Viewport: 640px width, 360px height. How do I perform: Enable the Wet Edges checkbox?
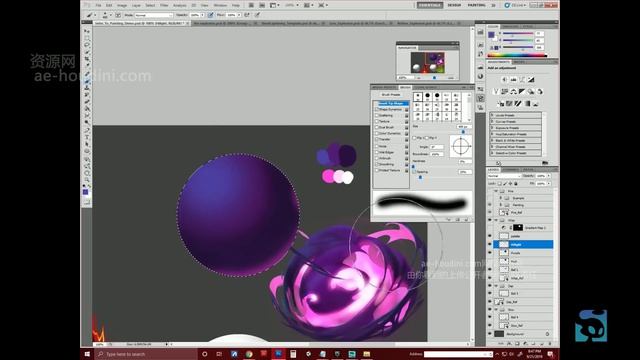point(377,152)
